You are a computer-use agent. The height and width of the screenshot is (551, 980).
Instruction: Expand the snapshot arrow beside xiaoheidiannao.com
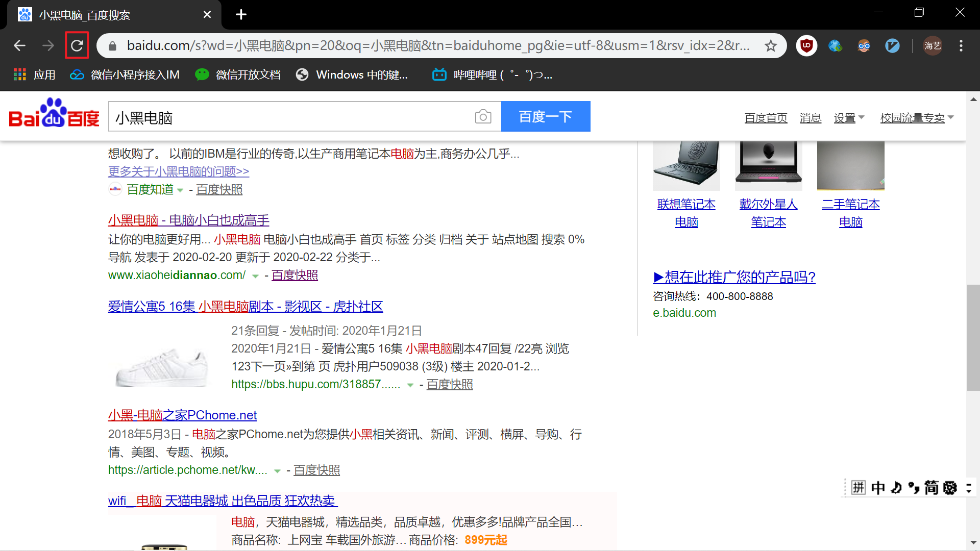256,276
